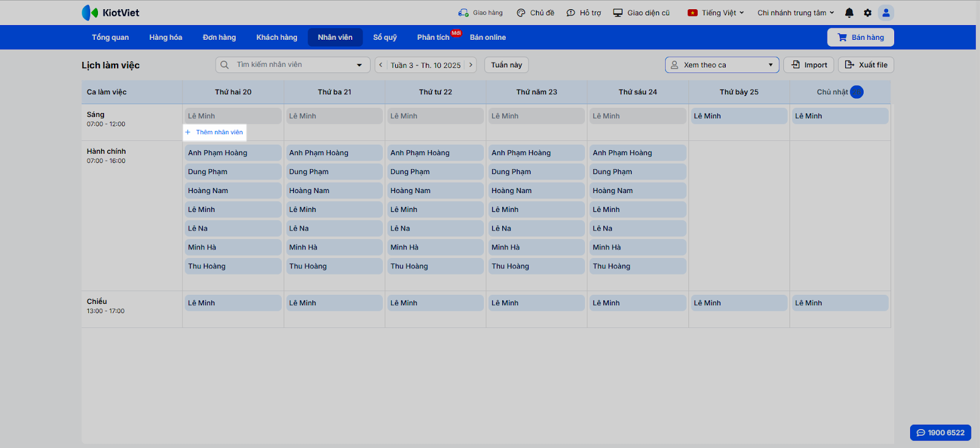
Task: Expand Tiếng Việt language dropdown
Action: pos(715,13)
